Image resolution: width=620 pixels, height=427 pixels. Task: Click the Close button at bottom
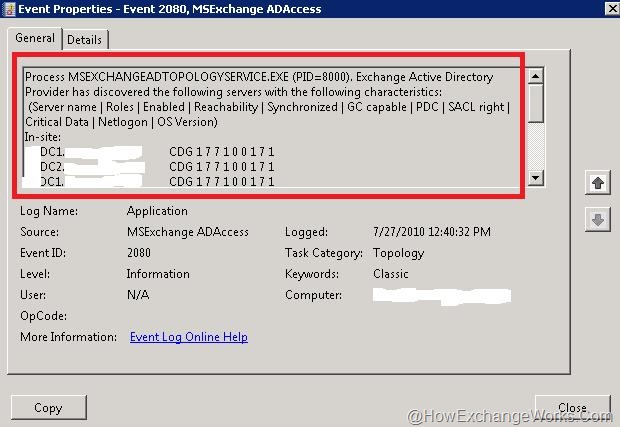point(573,408)
